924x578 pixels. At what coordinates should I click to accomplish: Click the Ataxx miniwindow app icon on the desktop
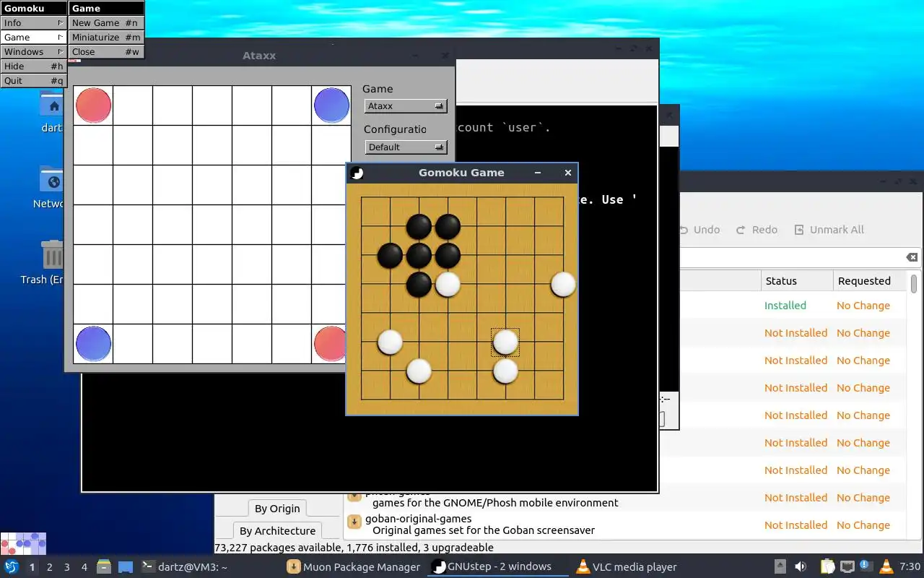[23, 543]
